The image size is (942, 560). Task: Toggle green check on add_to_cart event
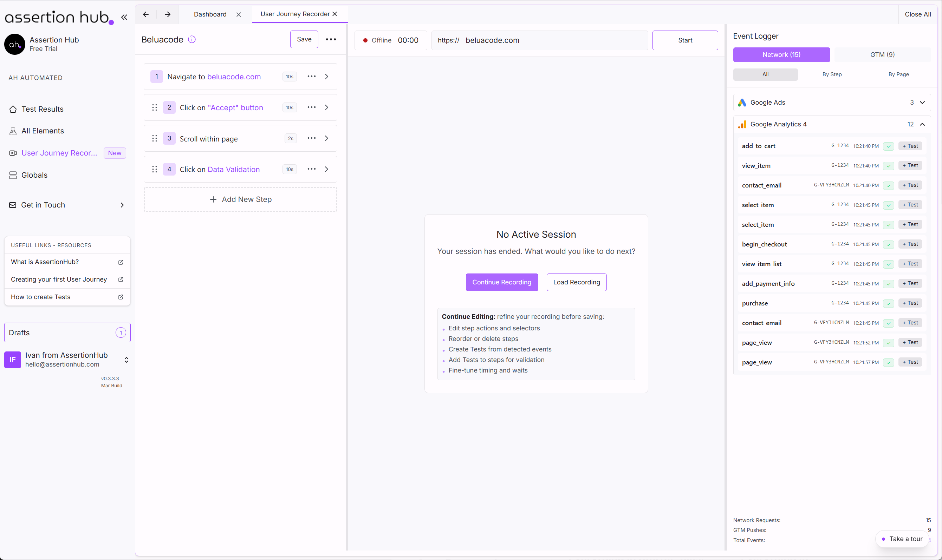(888, 146)
